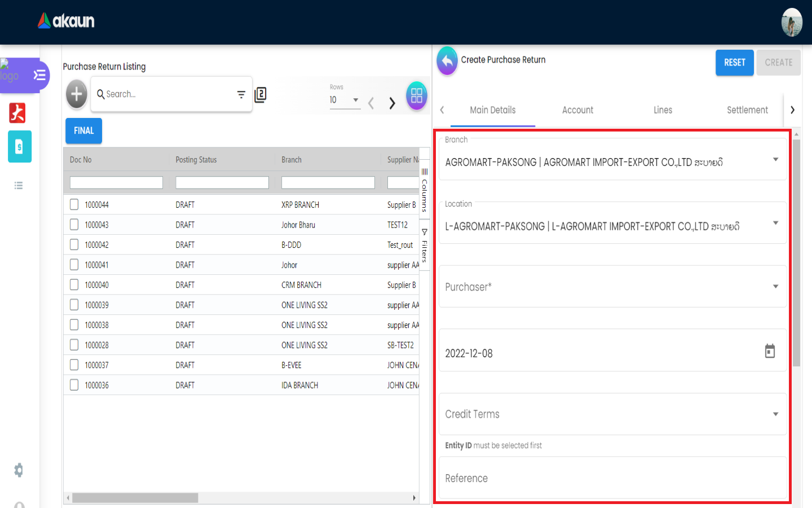812x508 pixels.
Task: Open the calendar date picker icon
Action: (x=770, y=351)
